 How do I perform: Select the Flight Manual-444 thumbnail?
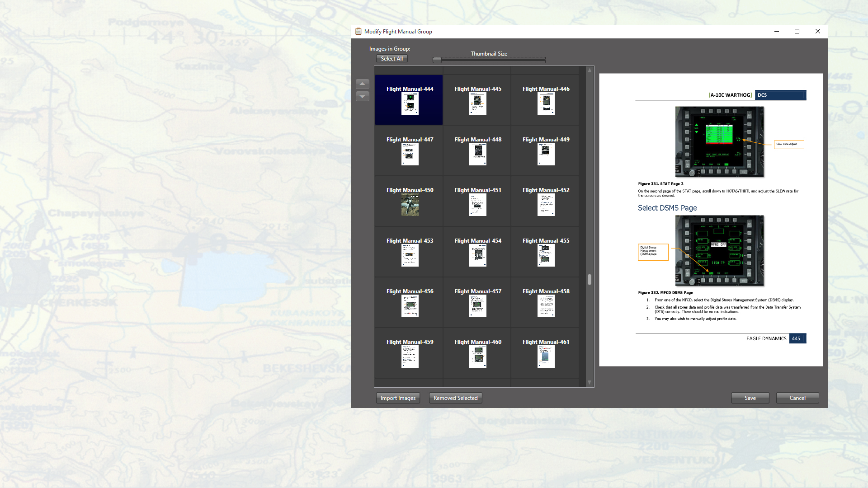click(x=409, y=99)
